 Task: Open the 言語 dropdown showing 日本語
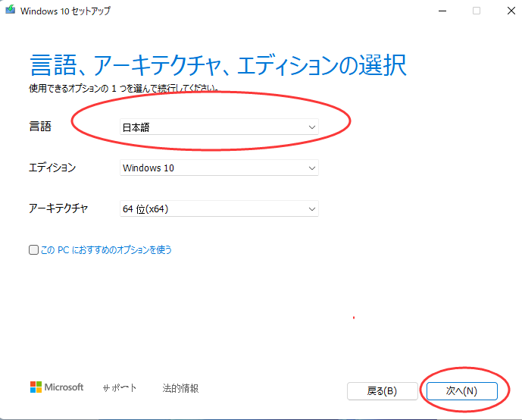pyautogui.click(x=219, y=127)
